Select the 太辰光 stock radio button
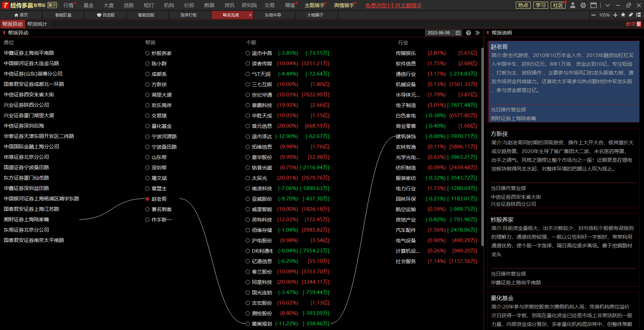Viewport: 644px width, 330px height. (x=248, y=178)
